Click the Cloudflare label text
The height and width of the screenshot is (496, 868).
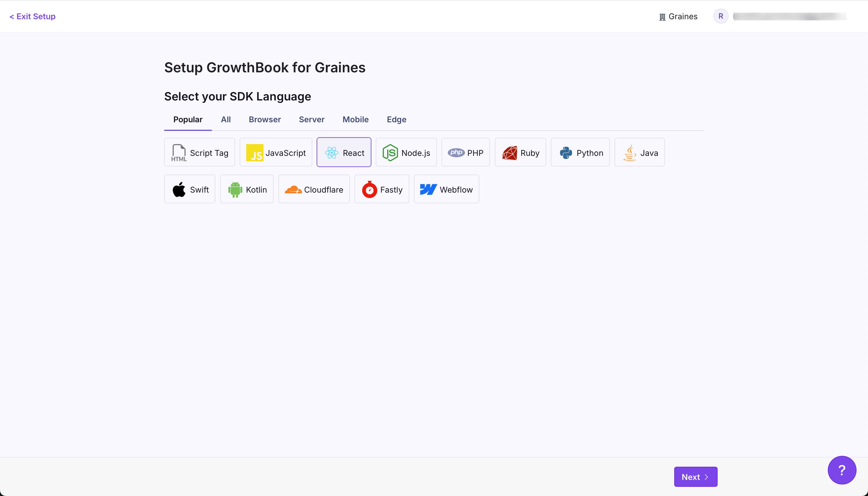[x=323, y=190]
